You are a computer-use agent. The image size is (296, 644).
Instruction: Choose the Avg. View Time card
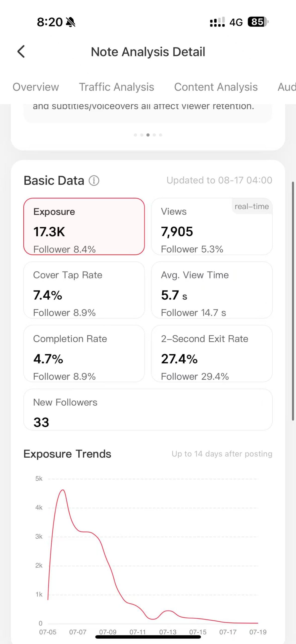point(212,290)
